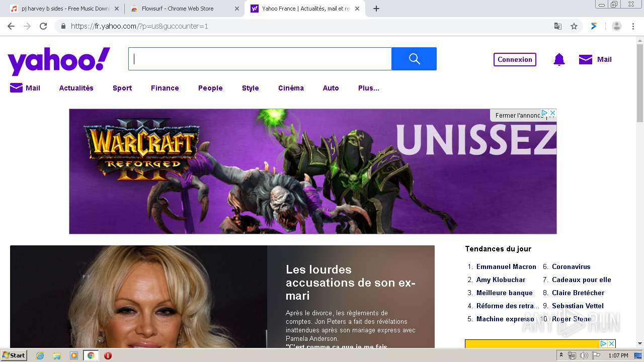
Task: Click Fermer l'annonce on the banner
Action: (x=518, y=115)
